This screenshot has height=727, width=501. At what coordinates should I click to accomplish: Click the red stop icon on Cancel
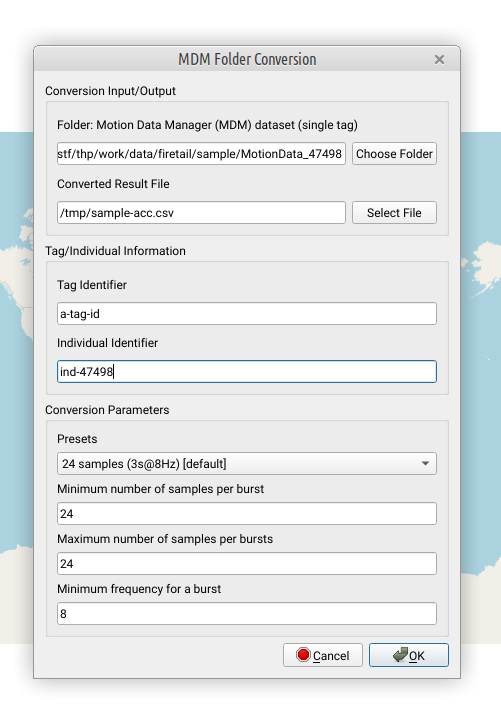(304, 655)
